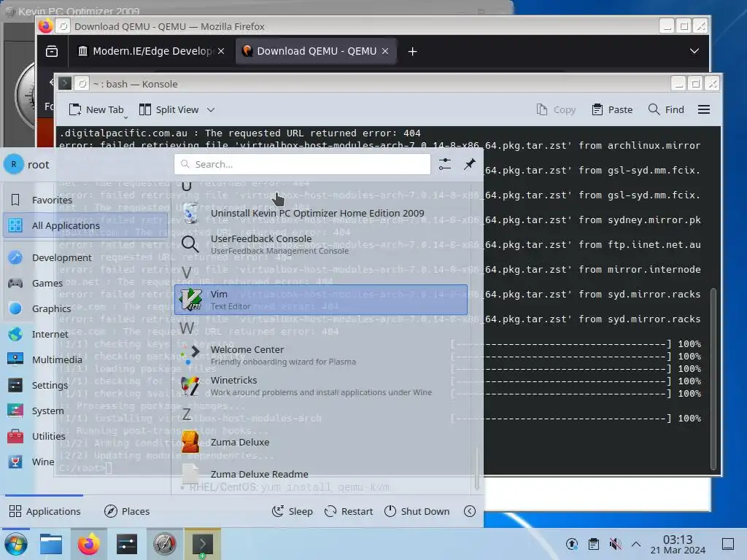
Task: Toggle muted volume tray icon
Action: click(x=615, y=544)
